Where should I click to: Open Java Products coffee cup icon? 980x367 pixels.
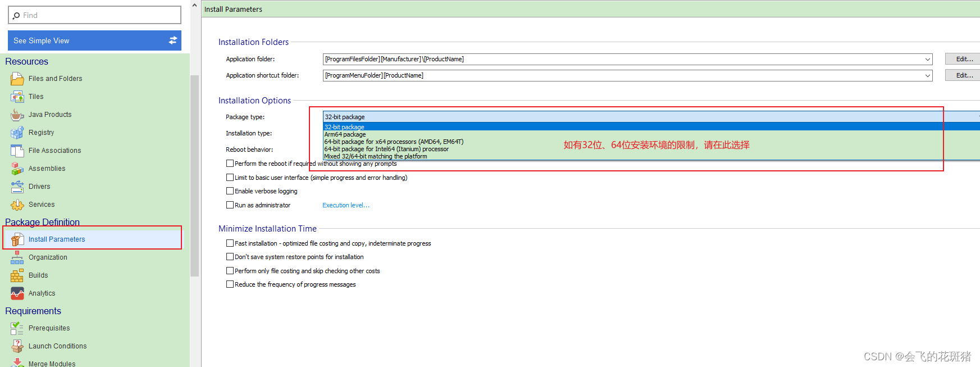click(x=17, y=115)
